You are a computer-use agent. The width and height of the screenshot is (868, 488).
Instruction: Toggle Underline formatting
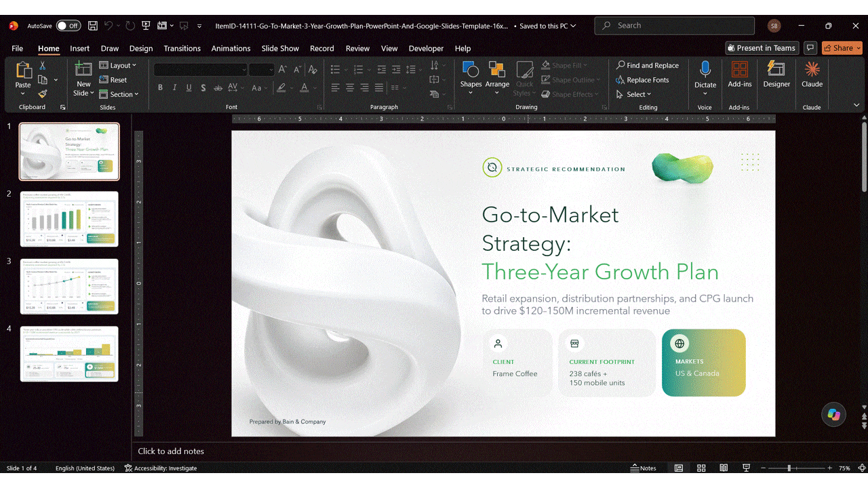pyautogui.click(x=189, y=87)
